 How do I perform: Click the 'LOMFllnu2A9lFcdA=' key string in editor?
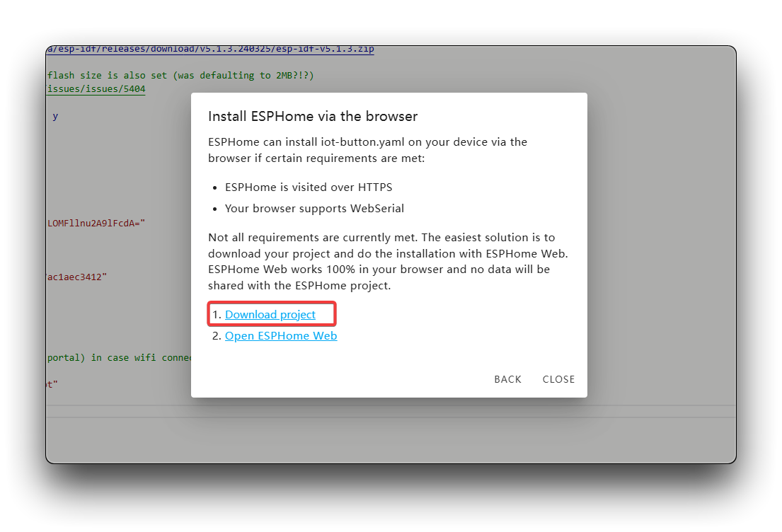pyautogui.click(x=96, y=224)
